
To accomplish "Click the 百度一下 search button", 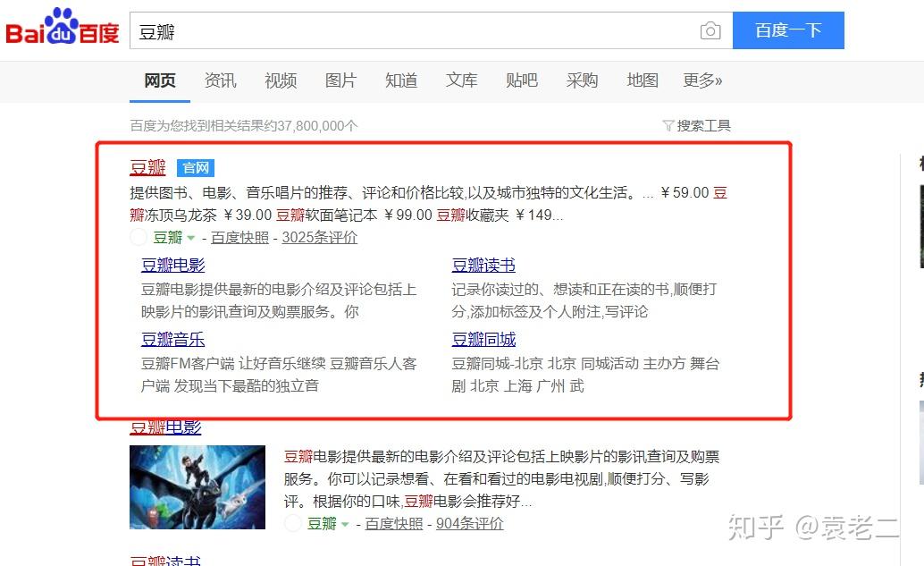I will click(788, 30).
